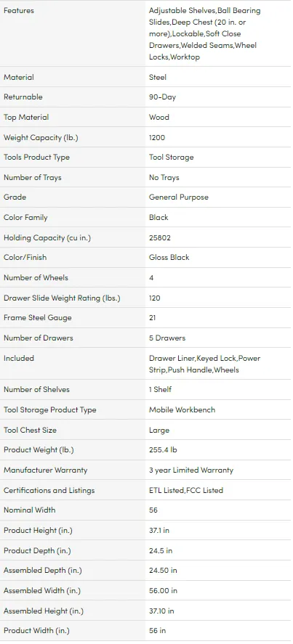The image size is (293, 644).
Task: Select the Assembled Width value 56.00 in
Action: (x=163, y=591)
